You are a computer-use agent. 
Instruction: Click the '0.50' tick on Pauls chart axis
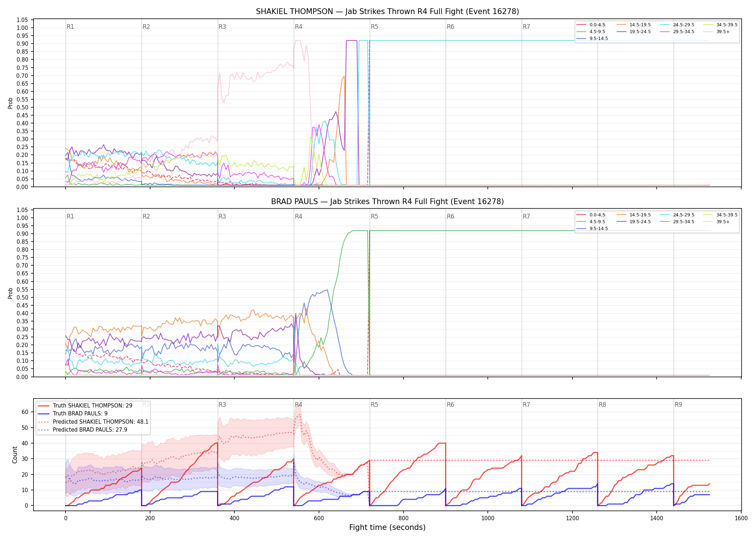click(x=22, y=297)
